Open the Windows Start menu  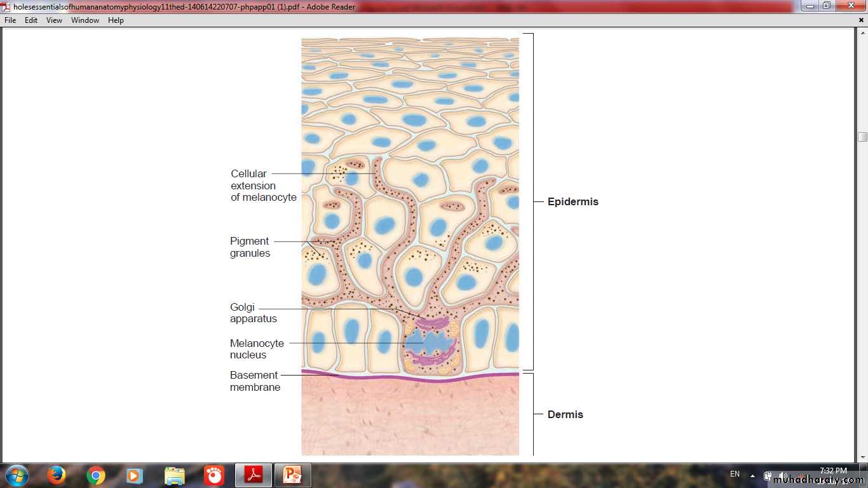click(x=16, y=475)
